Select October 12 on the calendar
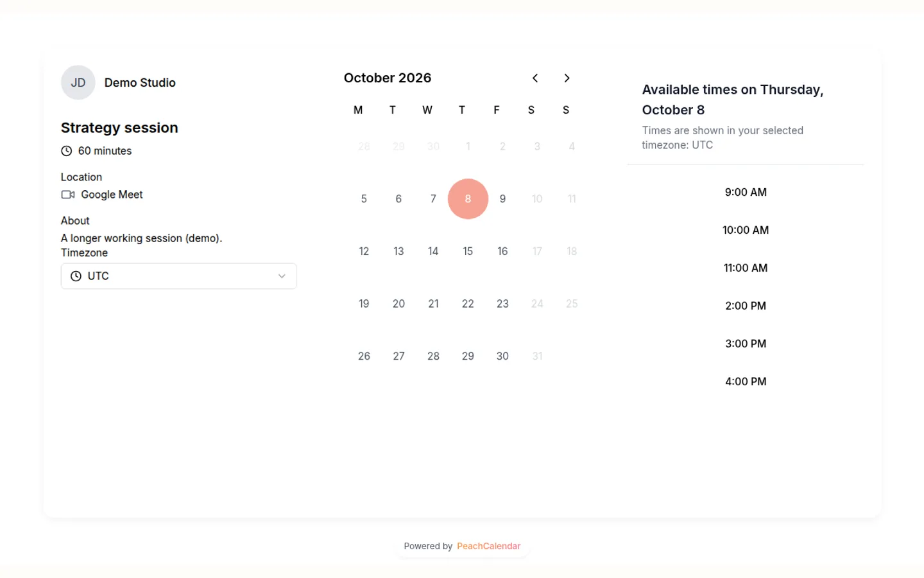 (x=364, y=251)
